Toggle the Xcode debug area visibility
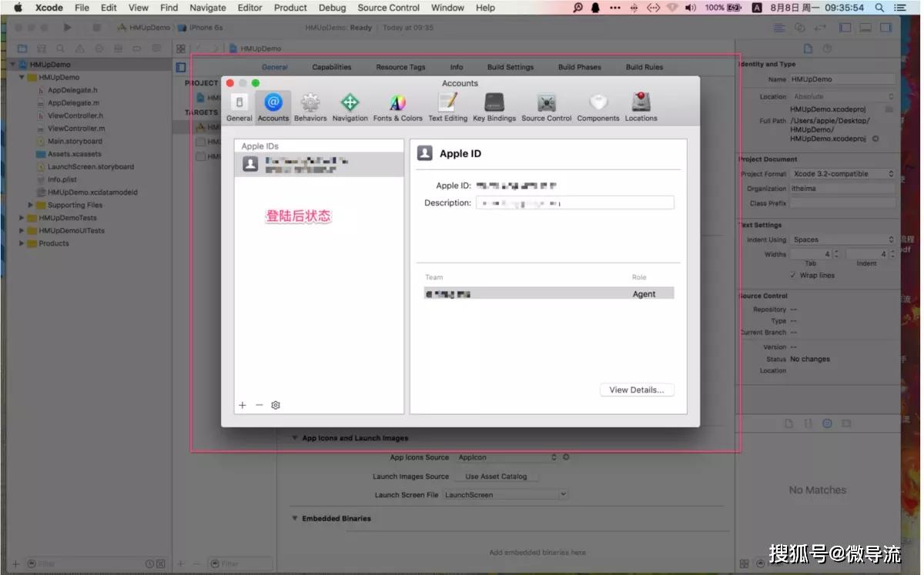Viewport: 924px width, 575px height. (x=865, y=27)
